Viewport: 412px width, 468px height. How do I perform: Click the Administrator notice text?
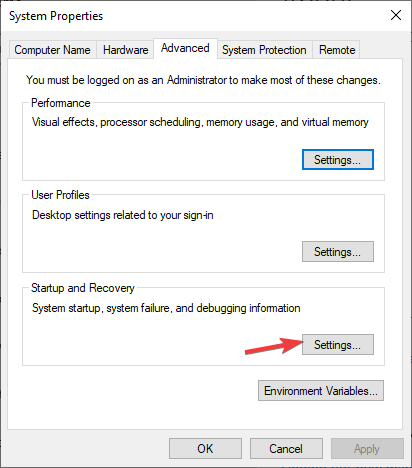pyautogui.click(x=203, y=80)
